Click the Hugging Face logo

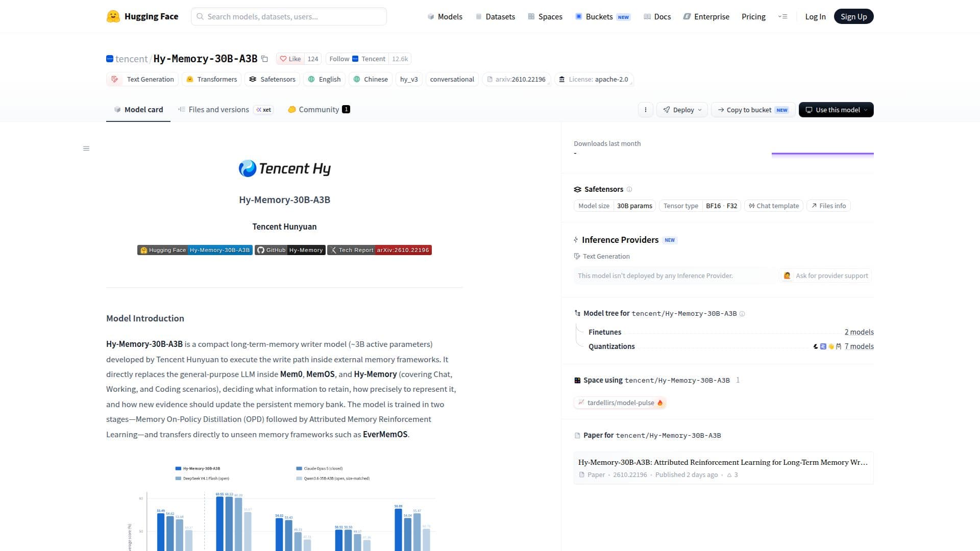pos(142,16)
